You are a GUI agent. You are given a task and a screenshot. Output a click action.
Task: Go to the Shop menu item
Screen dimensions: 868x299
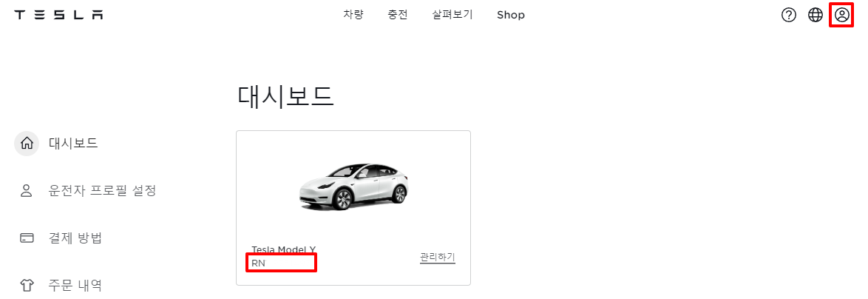pos(510,16)
